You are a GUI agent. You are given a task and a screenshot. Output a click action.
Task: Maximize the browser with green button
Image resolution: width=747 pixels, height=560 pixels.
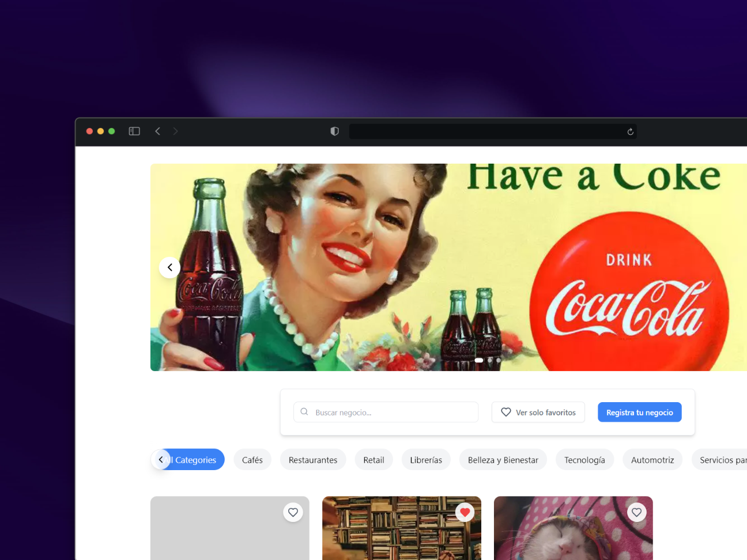[111, 131]
